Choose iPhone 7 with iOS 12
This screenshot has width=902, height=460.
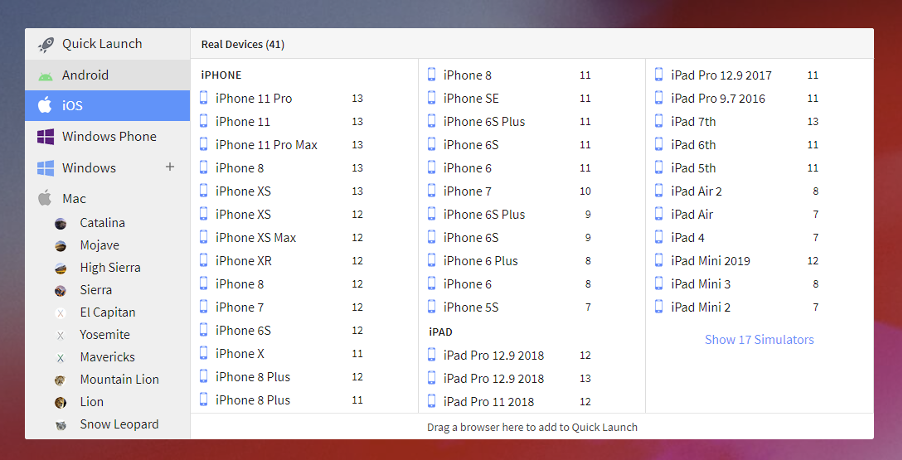[x=282, y=308]
